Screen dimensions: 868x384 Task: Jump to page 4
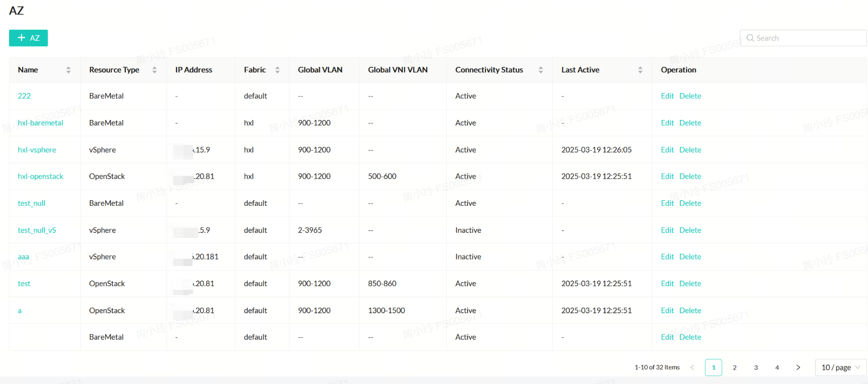(777, 367)
